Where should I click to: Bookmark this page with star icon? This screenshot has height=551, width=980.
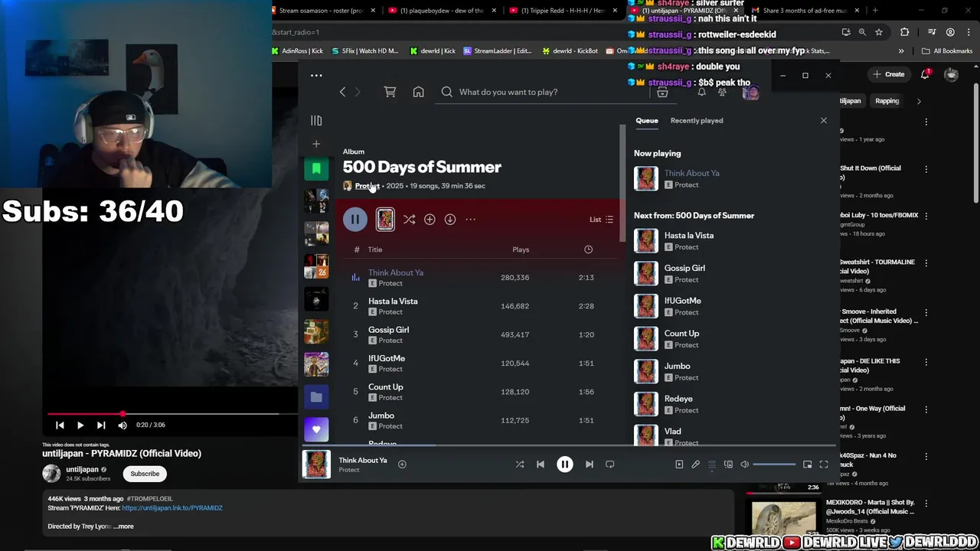pos(879,32)
